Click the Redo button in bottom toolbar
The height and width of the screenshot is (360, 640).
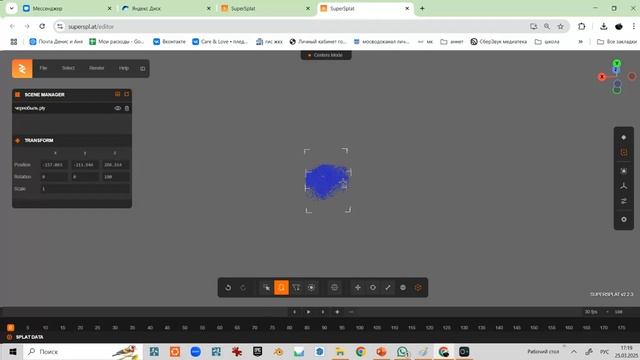coord(243,288)
